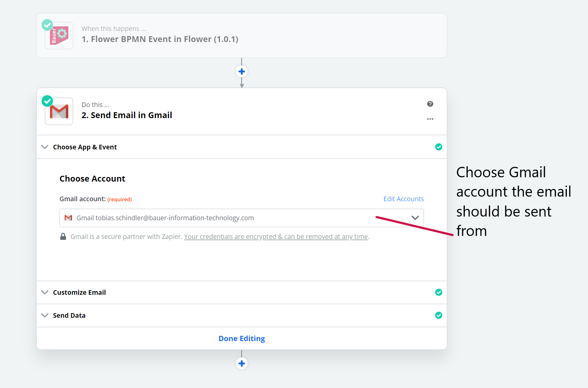Click the green check on Send Data row
The width and height of the screenshot is (588, 388).
click(x=438, y=315)
